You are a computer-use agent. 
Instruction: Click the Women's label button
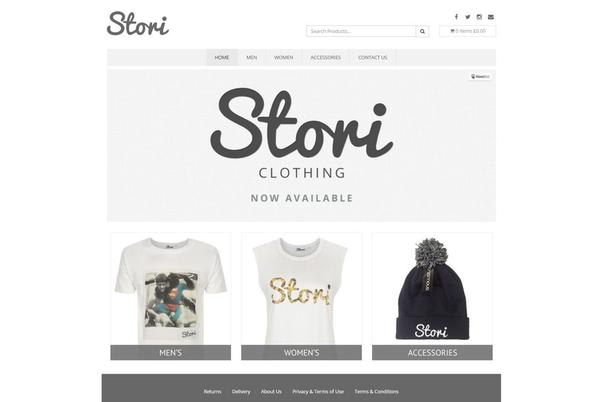(x=302, y=353)
